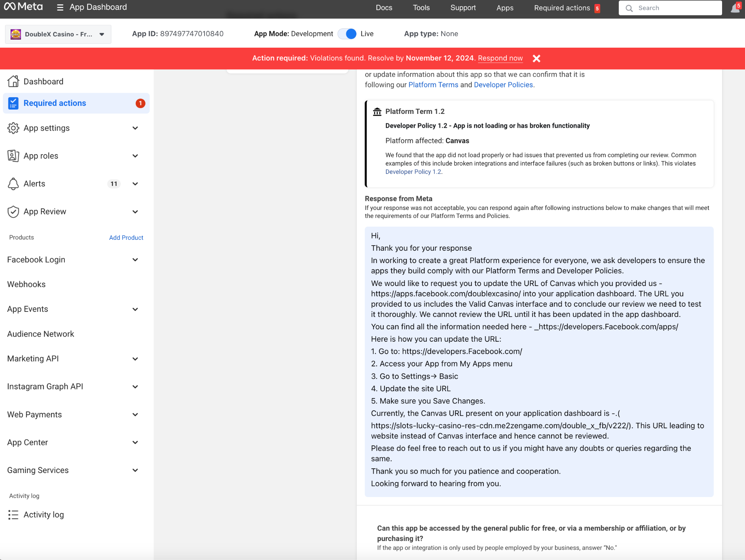Image resolution: width=745 pixels, height=560 pixels.
Task: Expand the Facebook Login product chevron
Action: (x=135, y=260)
